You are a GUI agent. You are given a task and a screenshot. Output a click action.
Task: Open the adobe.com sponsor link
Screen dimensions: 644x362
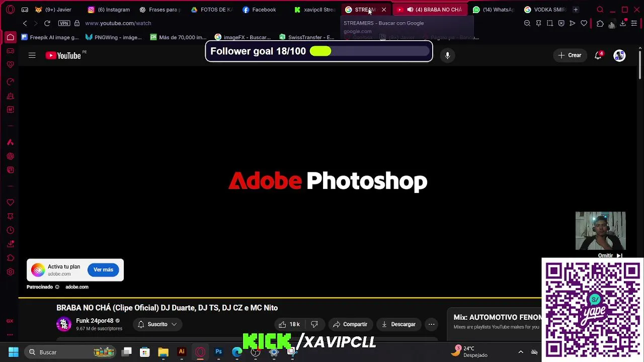click(76, 287)
